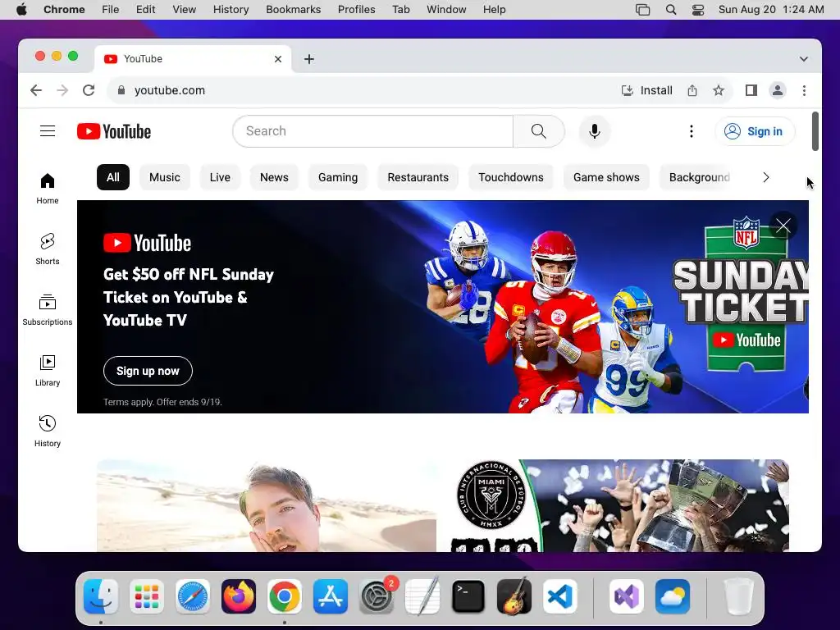Viewport: 840px width, 630px height.
Task: Click the page vertical scrollbar
Action: (815, 131)
